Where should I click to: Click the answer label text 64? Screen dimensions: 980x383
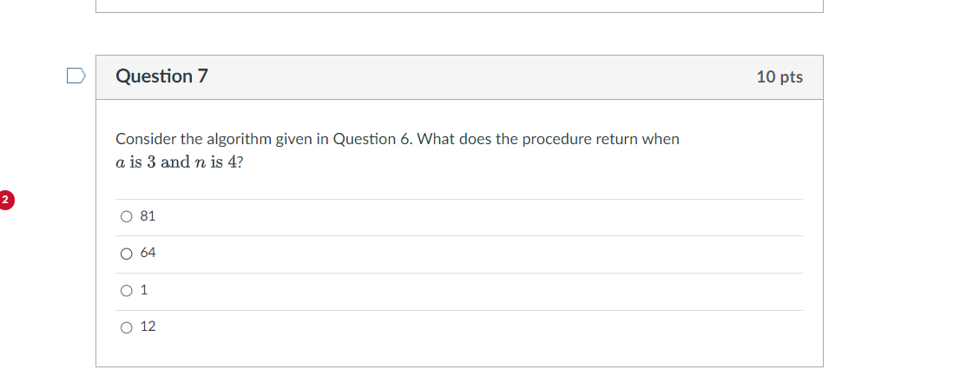click(148, 253)
